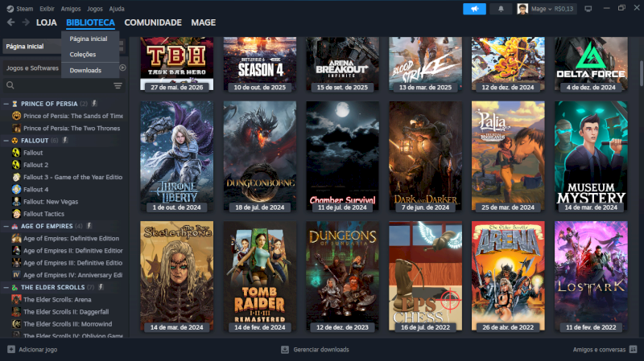644x361 pixels.
Task: Click the download icon beside Gerenciar downloads
Action: 285,350
